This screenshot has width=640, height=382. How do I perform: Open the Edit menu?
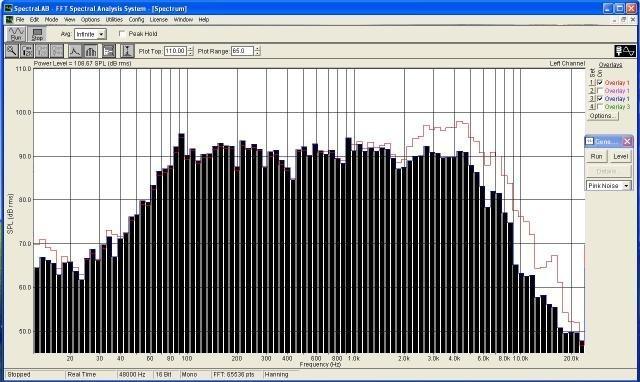tap(34, 20)
